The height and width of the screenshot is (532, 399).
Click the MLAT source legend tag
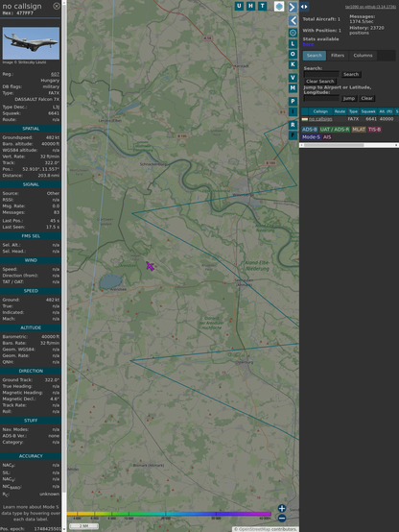click(x=359, y=130)
